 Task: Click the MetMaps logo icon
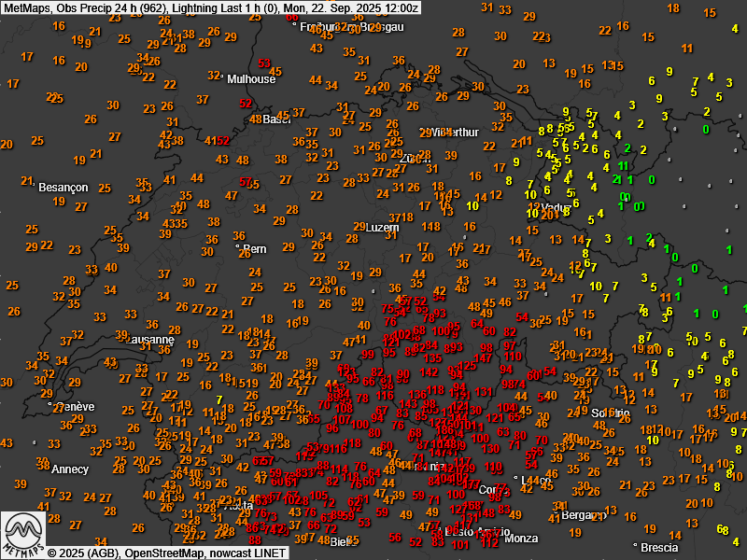(22, 534)
